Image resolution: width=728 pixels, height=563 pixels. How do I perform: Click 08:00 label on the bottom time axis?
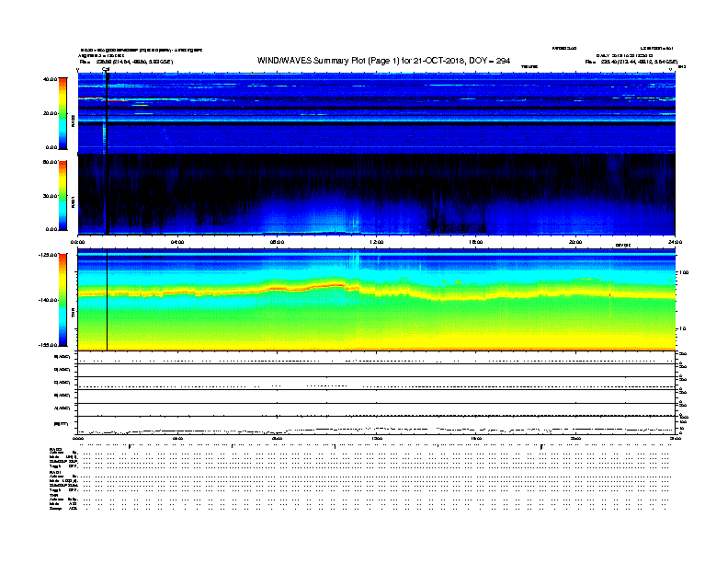[277, 438]
